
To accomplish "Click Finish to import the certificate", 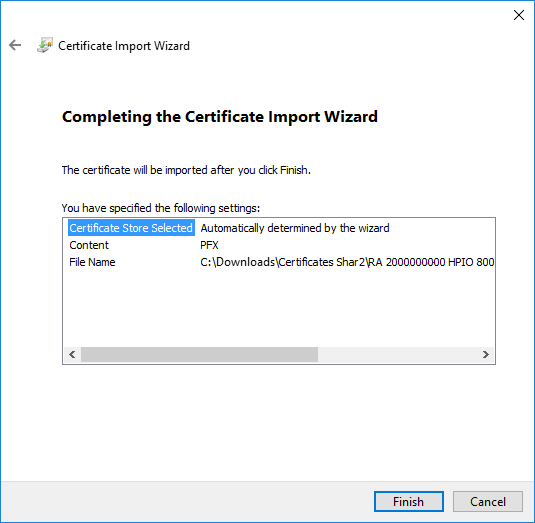I will [408, 501].
